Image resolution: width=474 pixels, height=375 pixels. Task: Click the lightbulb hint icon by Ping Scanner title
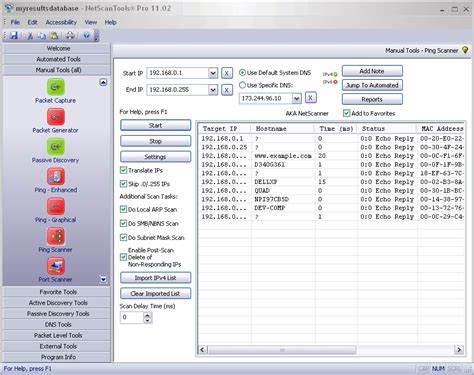[465, 50]
